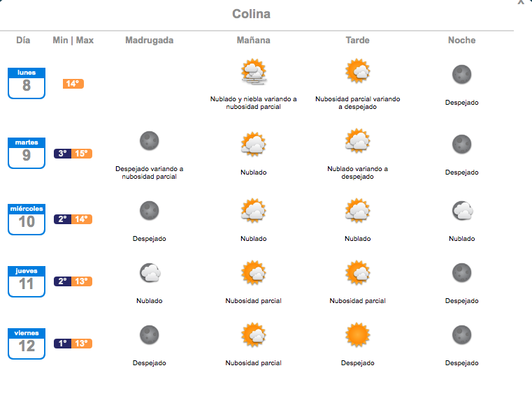Click Tuesday's 3° minimum temperature badge
Viewport: 532px width, 412px height.
coord(62,154)
